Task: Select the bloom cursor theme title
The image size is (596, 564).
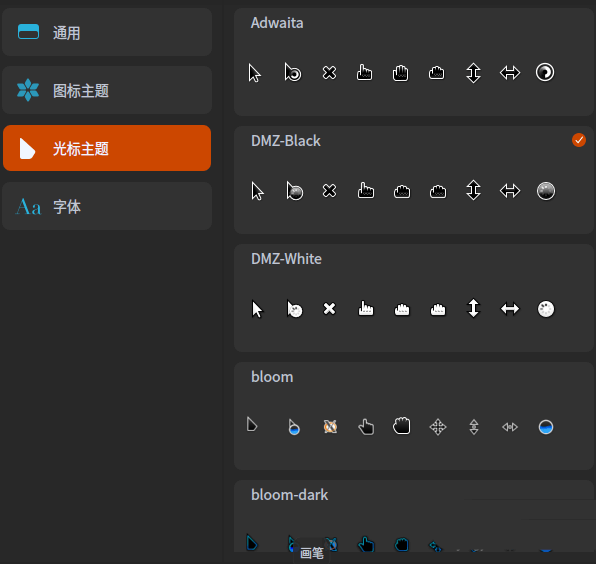Action: pyautogui.click(x=272, y=377)
